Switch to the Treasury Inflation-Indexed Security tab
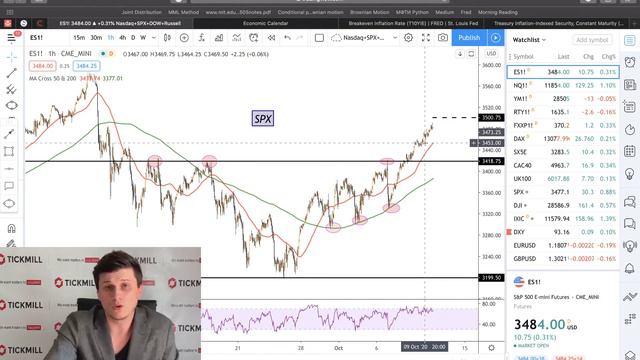 point(559,23)
